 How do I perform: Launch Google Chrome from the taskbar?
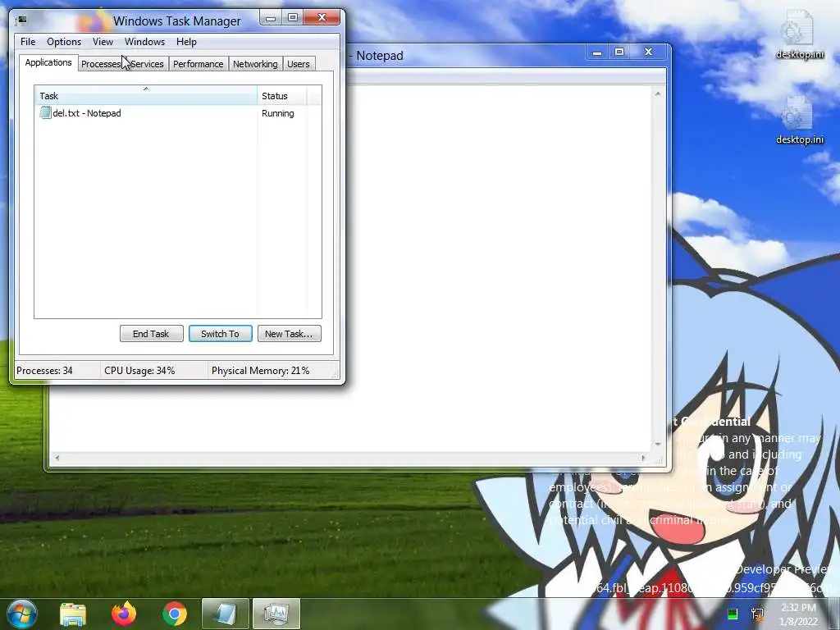[x=175, y=614]
